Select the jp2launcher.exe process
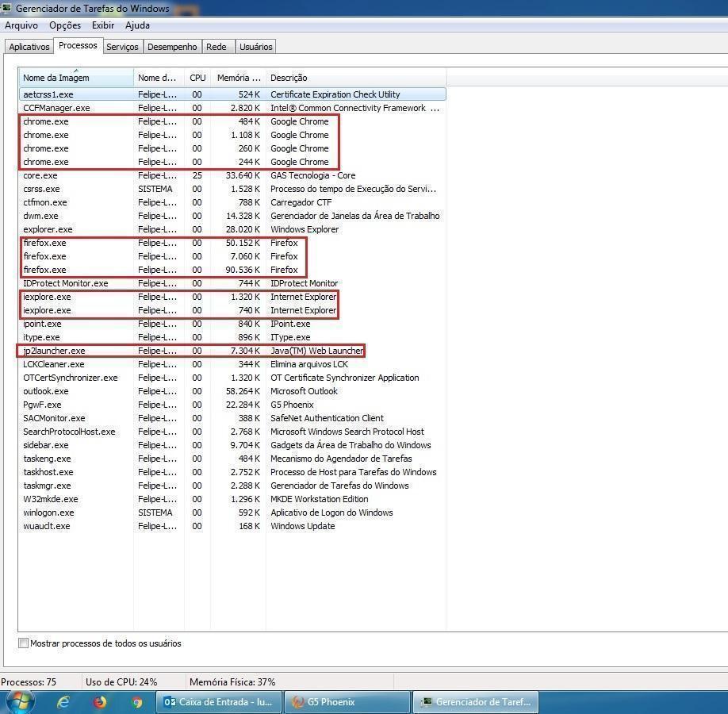This screenshot has width=728, height=714. tap(232, 351)
